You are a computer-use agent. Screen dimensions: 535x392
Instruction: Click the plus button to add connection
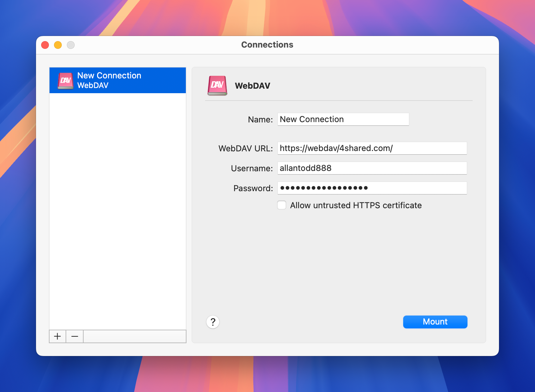[x=58, y=336]
